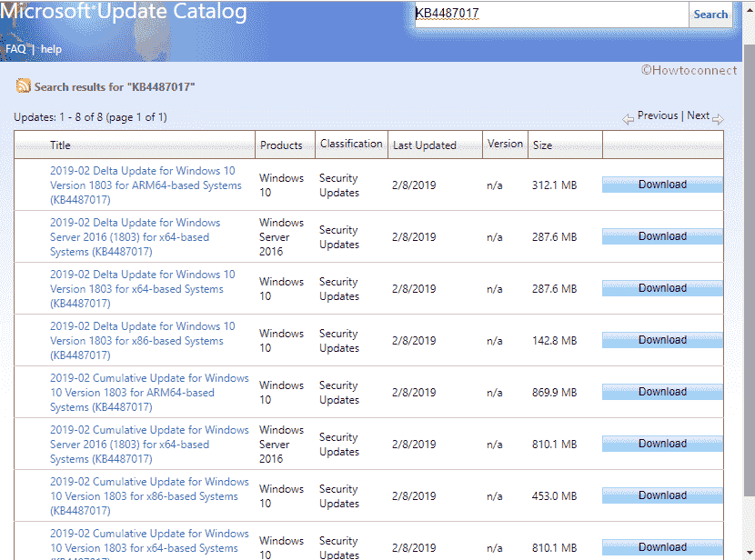Select 'Search results for "KB4487017"' heading
The image size is (755, 560).
[x=115, y=87]
